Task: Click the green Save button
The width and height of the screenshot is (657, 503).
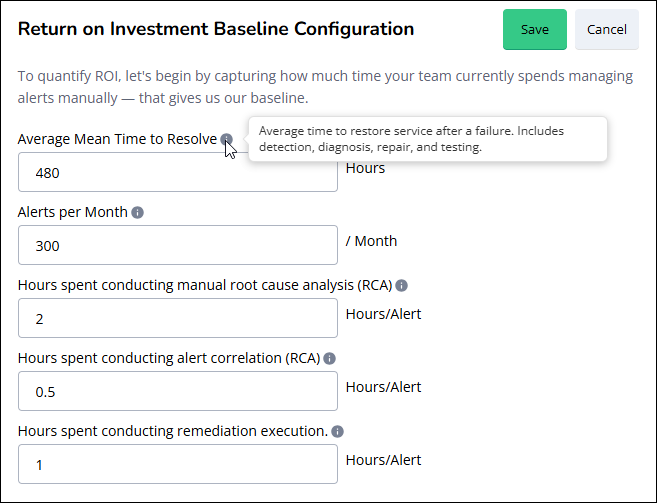Action: tap(535, 29)
